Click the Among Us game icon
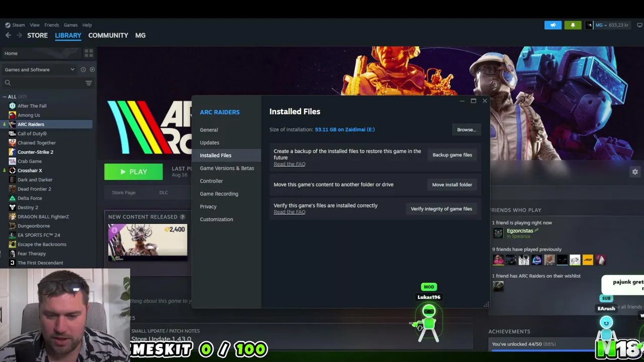This screenshot has width=644, height=362. (x=13, y=115)
